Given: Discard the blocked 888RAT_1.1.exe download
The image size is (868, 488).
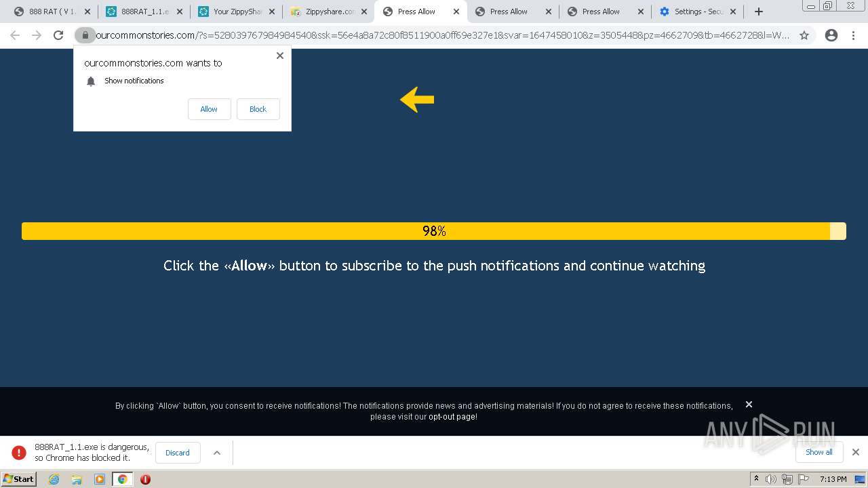Looking at the screenshot, I should click(178, 453).
